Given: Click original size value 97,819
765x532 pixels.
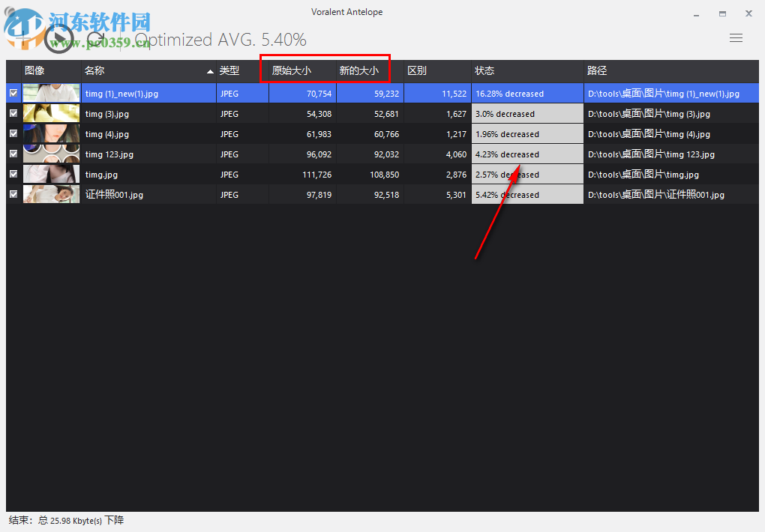Looking at the screenshot, I should [319, 195].
